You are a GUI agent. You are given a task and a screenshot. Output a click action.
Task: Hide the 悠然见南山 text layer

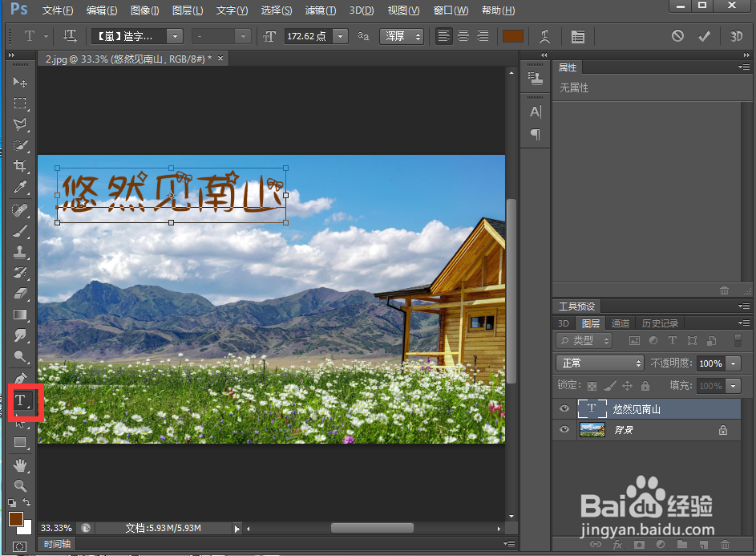pyautogui.click(x=565, y=408)
